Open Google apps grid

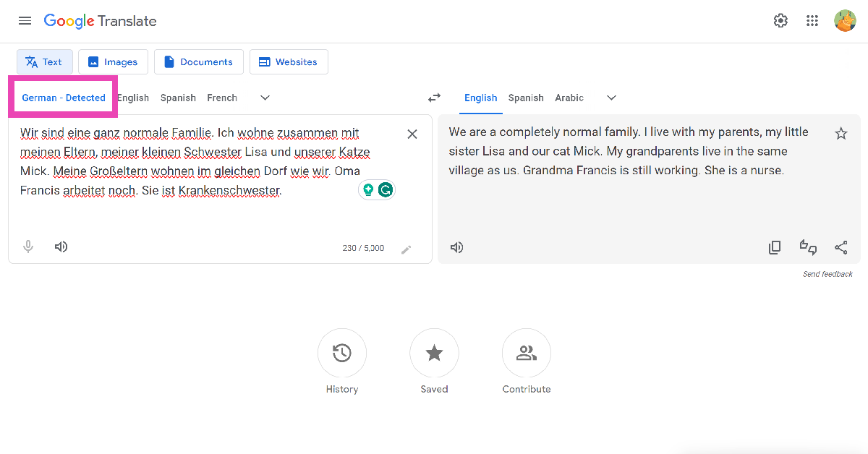(812, 21)
